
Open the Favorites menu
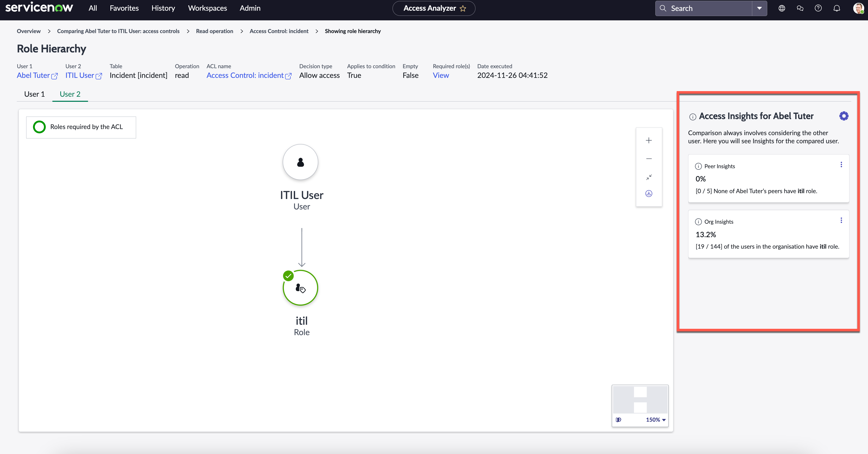tap(124, 8)
